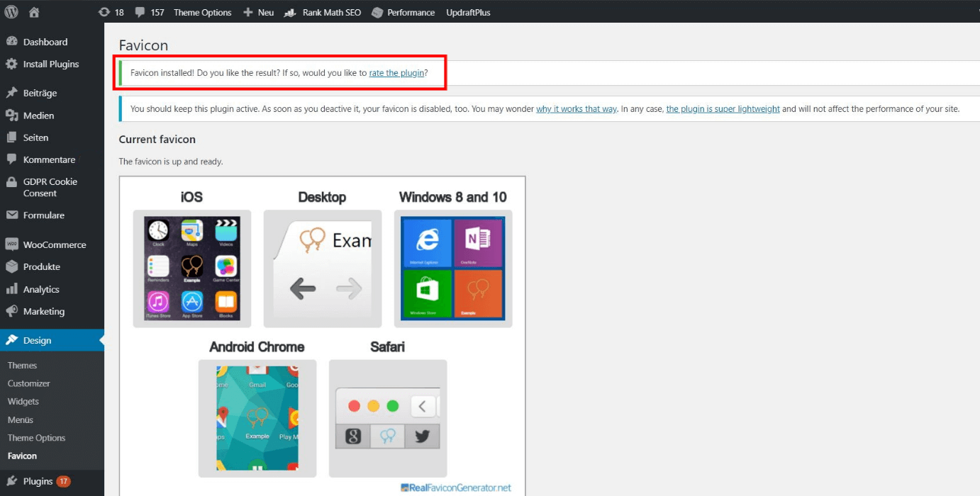Click the Windows 8 and 10 preview thumbnail
The image size is (980, 496).
453,269
